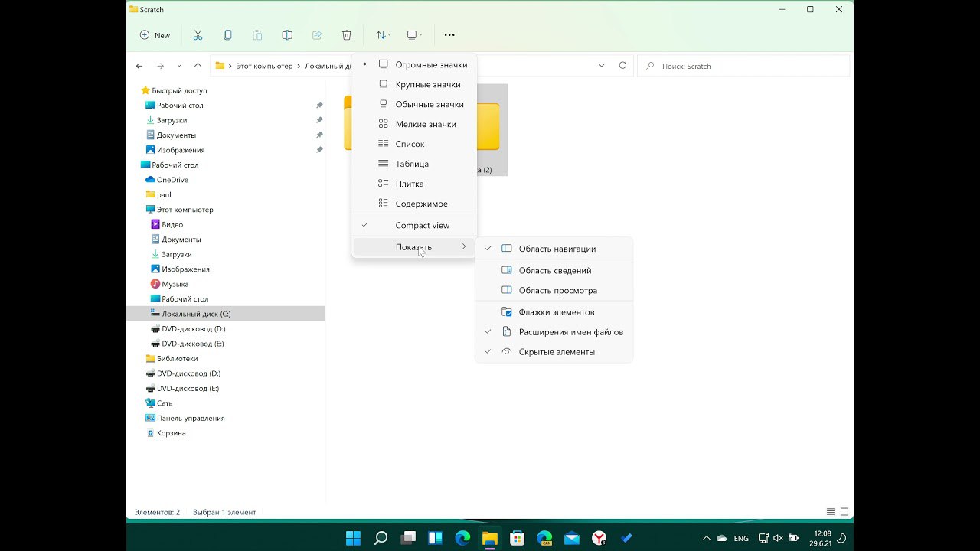Choose Плитка from view menu
Viewport: 980px width, 551px height.
414,184
